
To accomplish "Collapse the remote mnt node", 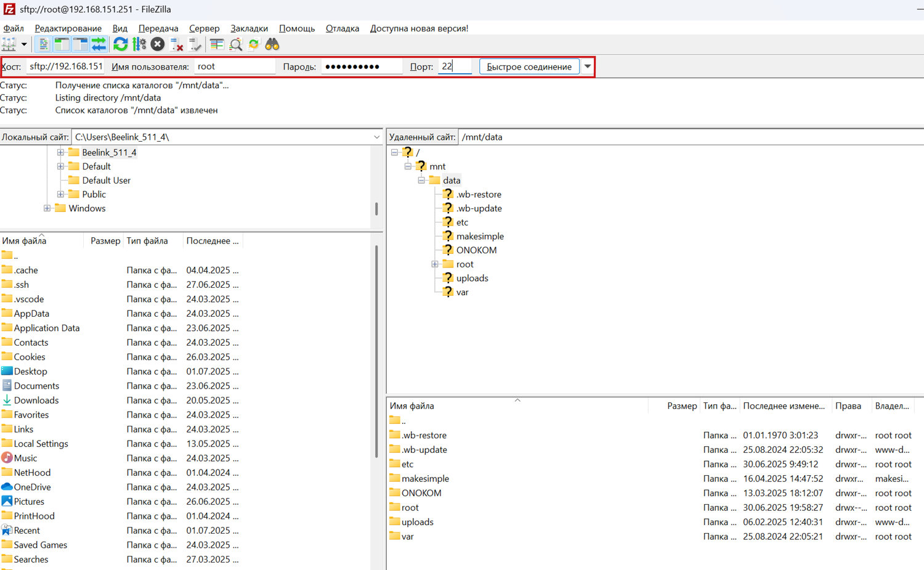I will 408,166.
